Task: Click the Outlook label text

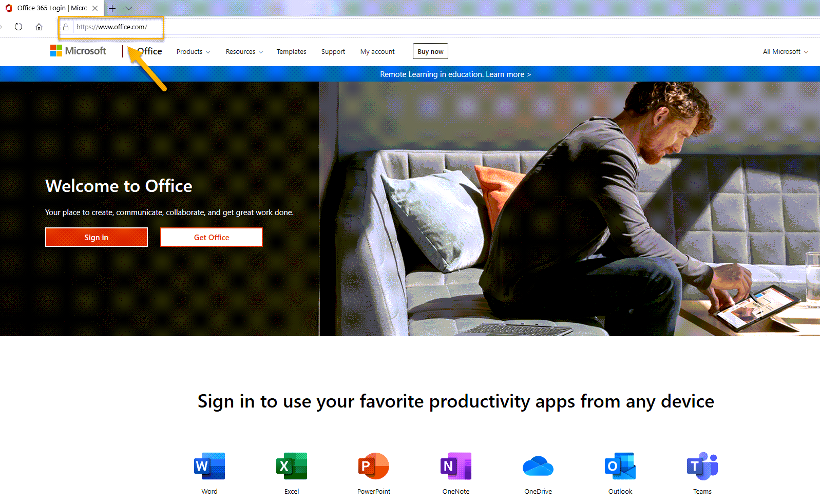Action: pyautogui.click(x=620, y=491)
